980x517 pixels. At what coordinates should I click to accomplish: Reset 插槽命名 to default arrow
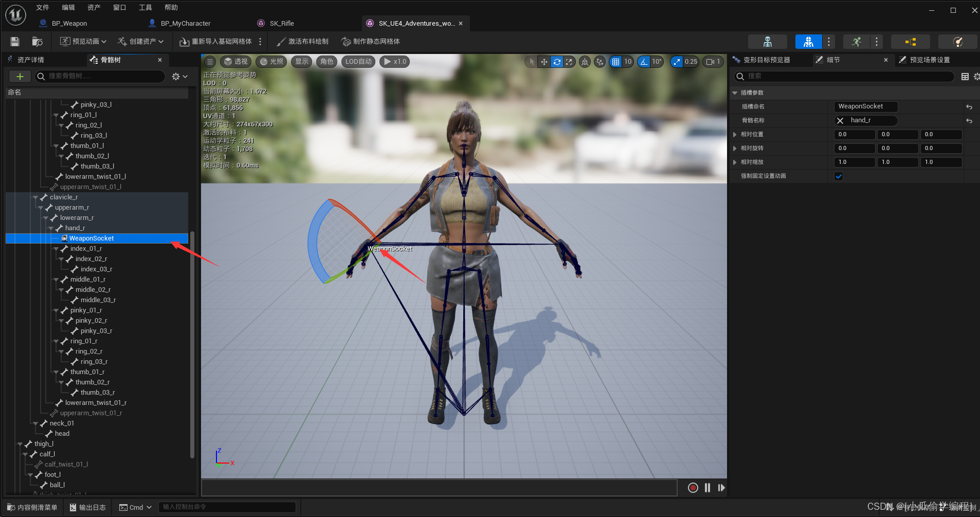point(969,107)
